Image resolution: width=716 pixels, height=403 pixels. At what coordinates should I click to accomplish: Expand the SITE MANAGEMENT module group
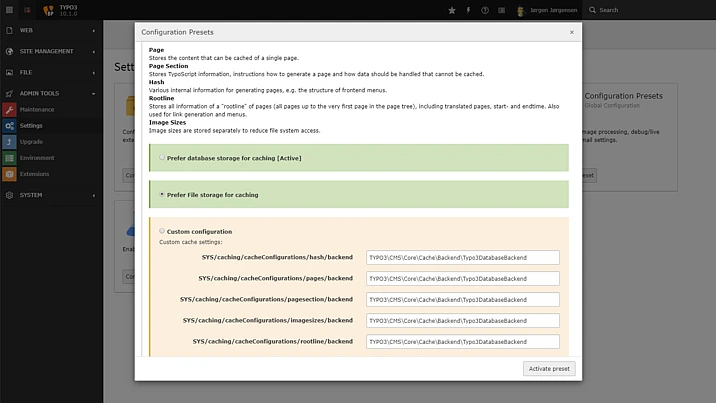pos(50,51)
